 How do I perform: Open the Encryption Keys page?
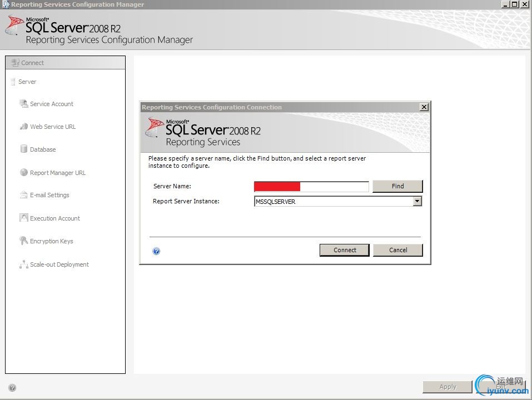tap(52, 241)
